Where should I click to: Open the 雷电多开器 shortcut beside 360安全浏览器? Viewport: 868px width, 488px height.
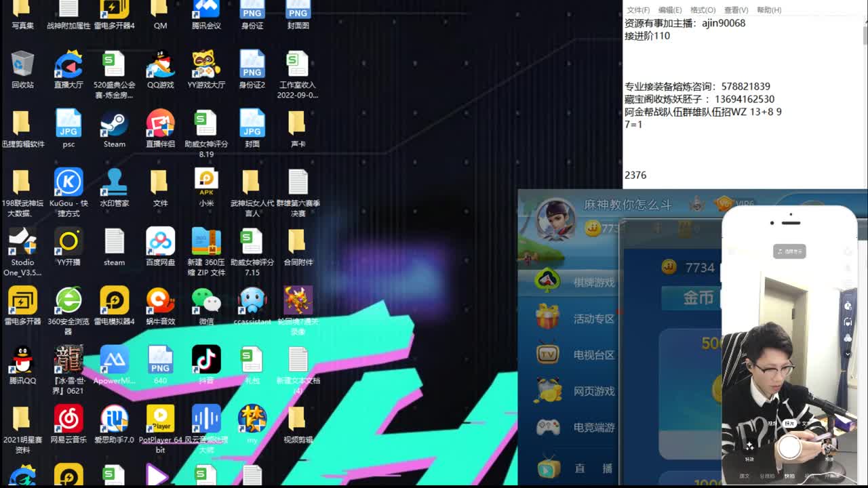(22, 306)
